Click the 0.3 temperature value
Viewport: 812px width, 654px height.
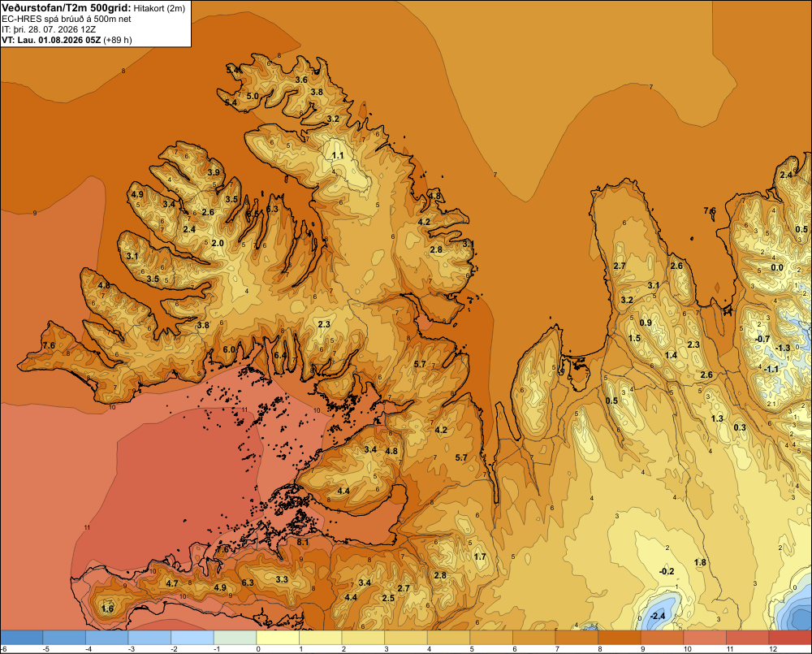740,427
